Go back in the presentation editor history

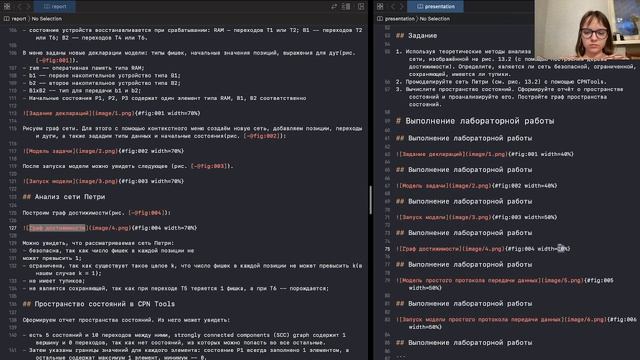393,6
